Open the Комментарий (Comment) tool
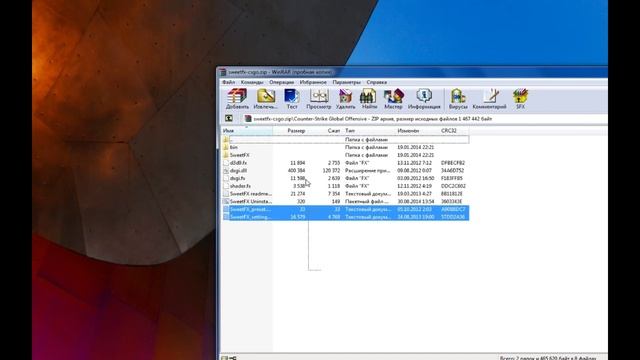Image resolution: width=640 pixels, height=360 pixels. tap(489, 99)
